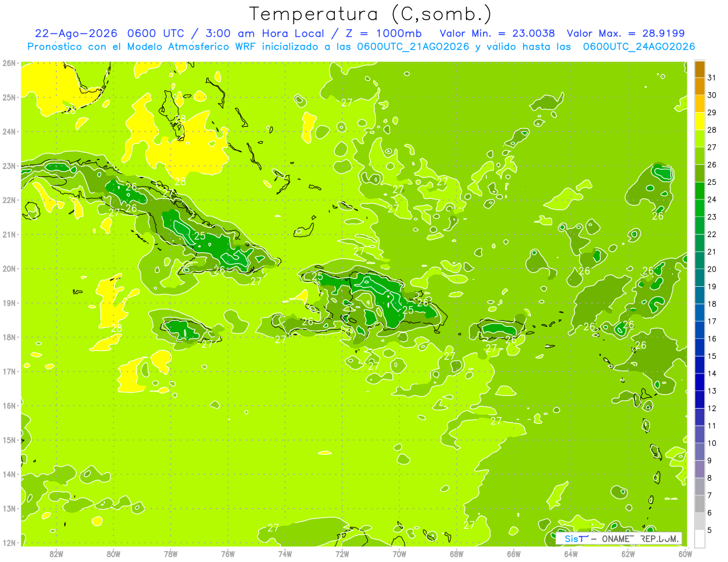Screen dimensions: 728x562
Task: Pick the purple legend swatch between 9 and 10
Action: pyautogui.click(x=700, y=452)
